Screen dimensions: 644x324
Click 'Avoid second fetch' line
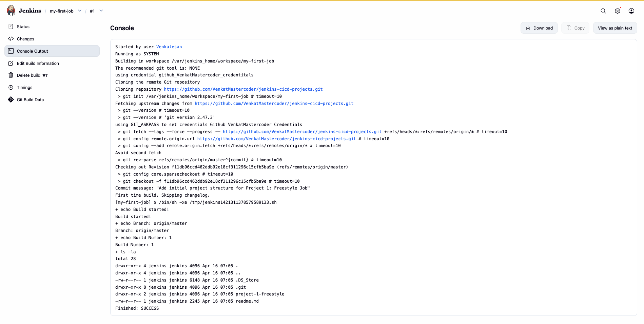(138, 153)
